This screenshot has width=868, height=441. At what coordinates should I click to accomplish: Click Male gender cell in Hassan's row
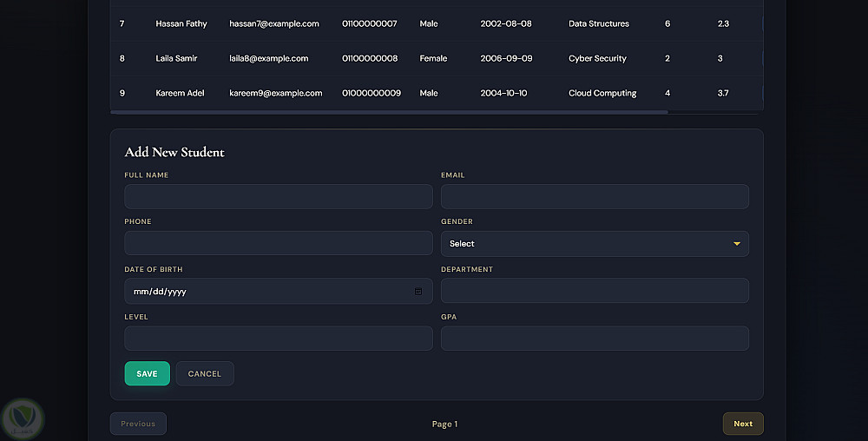click(x=429, y=23)
